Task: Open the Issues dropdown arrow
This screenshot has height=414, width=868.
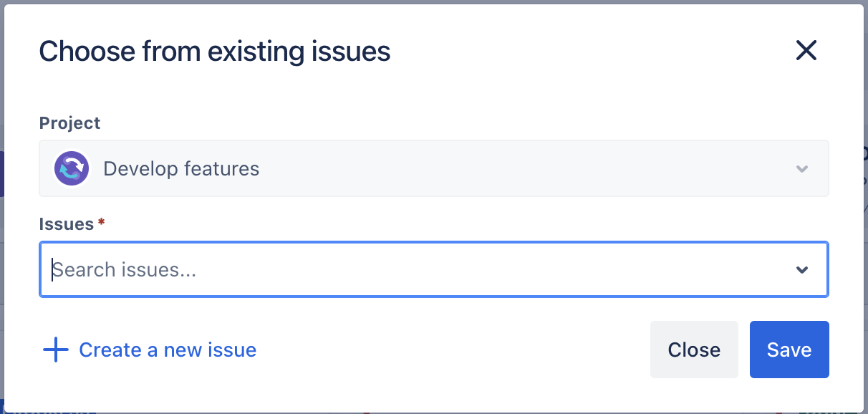Action: (802, 270)
